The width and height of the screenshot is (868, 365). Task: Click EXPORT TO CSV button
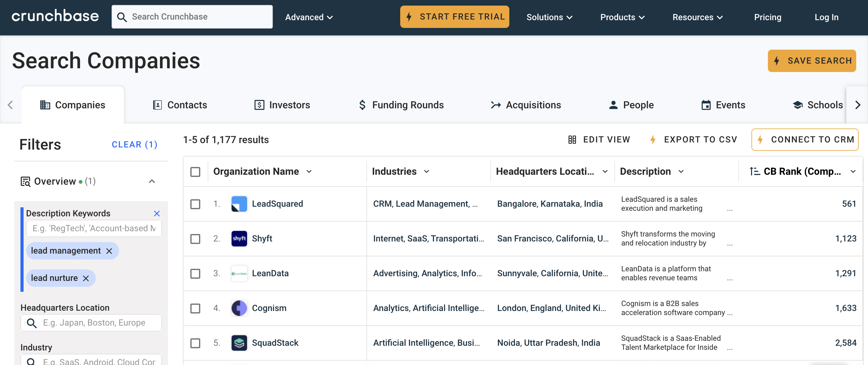[693, 140]
